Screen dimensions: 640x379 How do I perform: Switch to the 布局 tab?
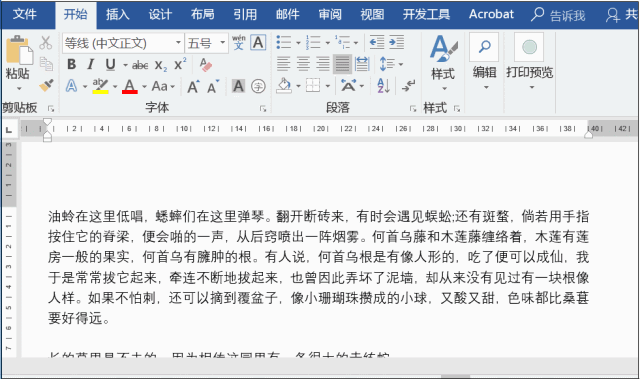click(x=202, y=14)
